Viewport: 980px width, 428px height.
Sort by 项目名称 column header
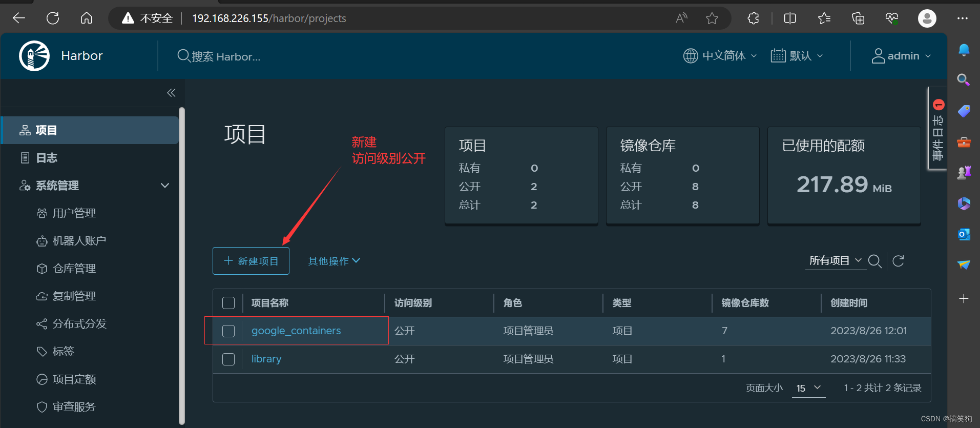point(270,303)
